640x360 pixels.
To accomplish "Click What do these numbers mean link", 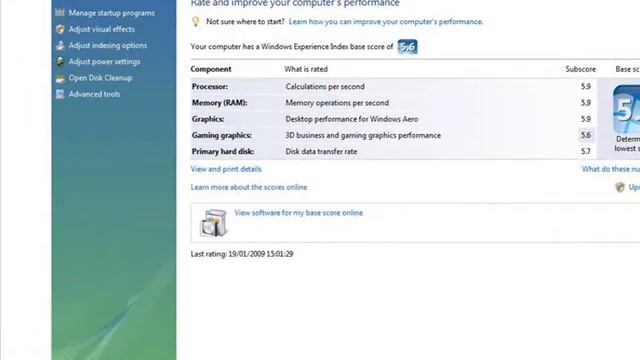I will click(x=611, y=169).
